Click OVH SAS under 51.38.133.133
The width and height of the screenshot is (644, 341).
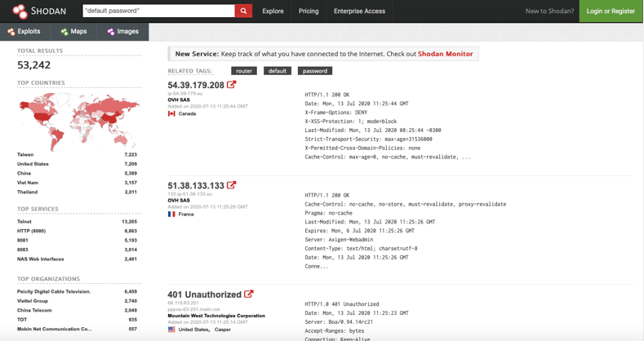(x=179, y=200)
